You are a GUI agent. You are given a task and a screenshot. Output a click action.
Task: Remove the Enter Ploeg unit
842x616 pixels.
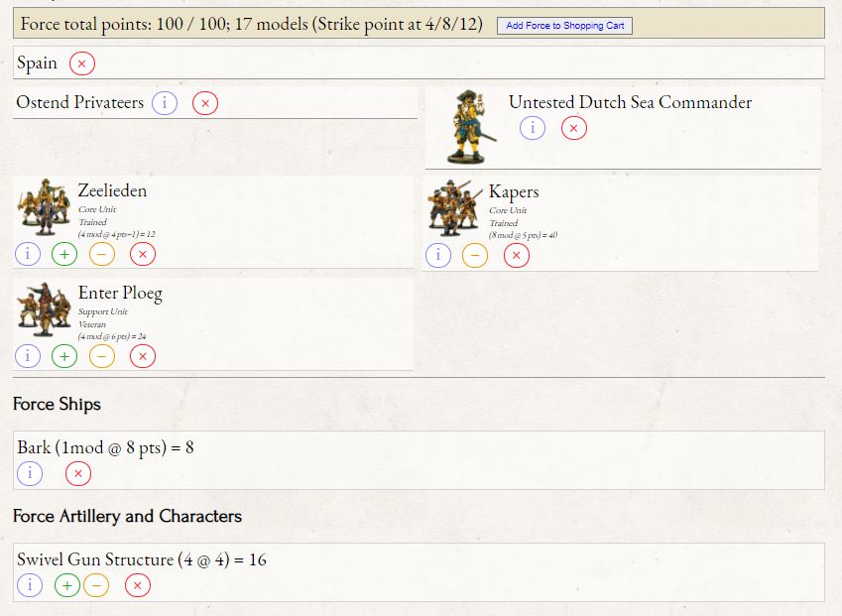click(142, 355)
